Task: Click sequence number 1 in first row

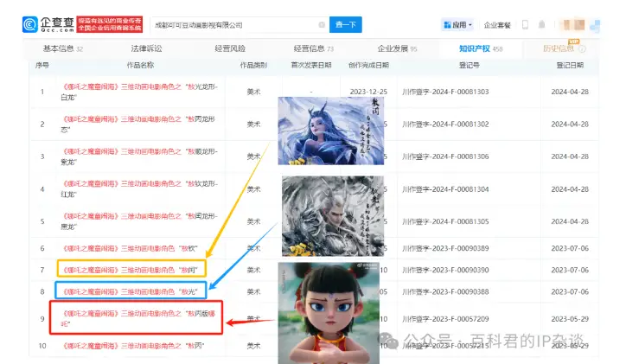Action: click(42, 92)
